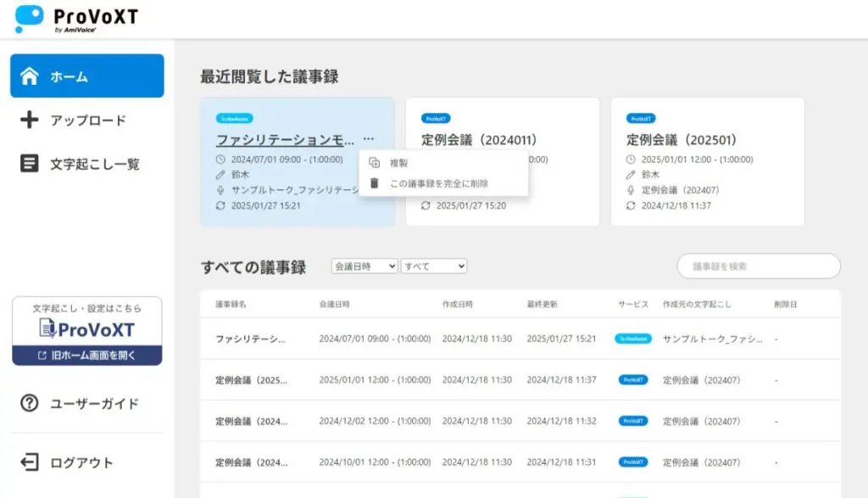
Task: Click the ScribeAssist badge on the first card
Action: click(234, 119)
